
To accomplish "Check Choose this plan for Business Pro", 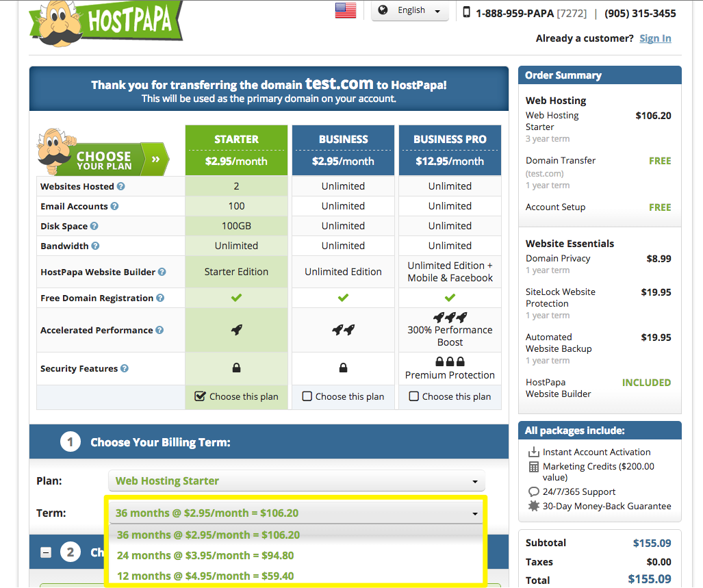I will pyautogui.click(x=414, y=396).
